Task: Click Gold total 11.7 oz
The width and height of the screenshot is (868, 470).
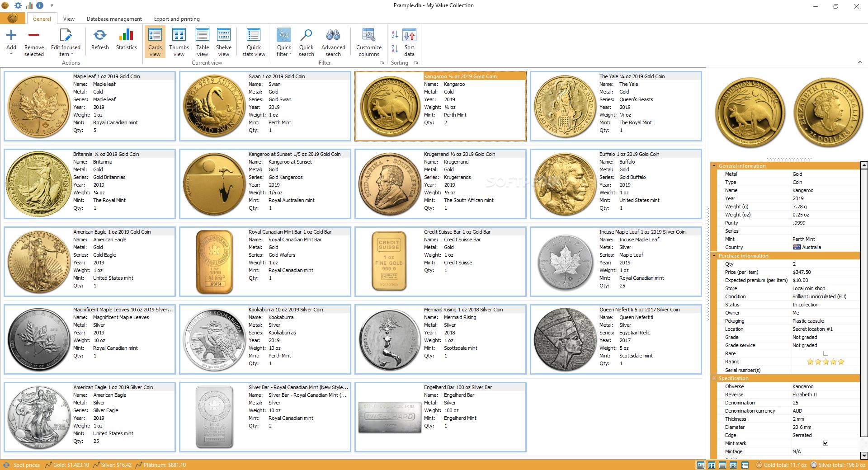Action: (x=781, y=465)
